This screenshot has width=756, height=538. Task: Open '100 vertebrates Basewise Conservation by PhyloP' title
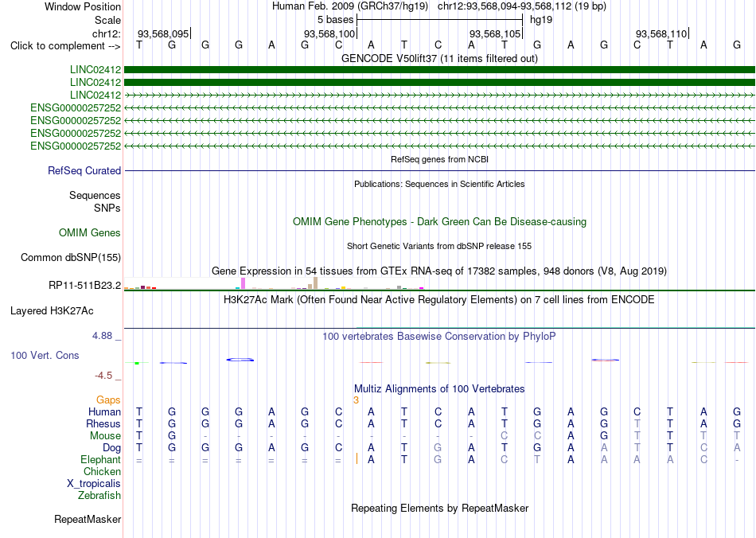pyautogui.click(x=439, y=337)
